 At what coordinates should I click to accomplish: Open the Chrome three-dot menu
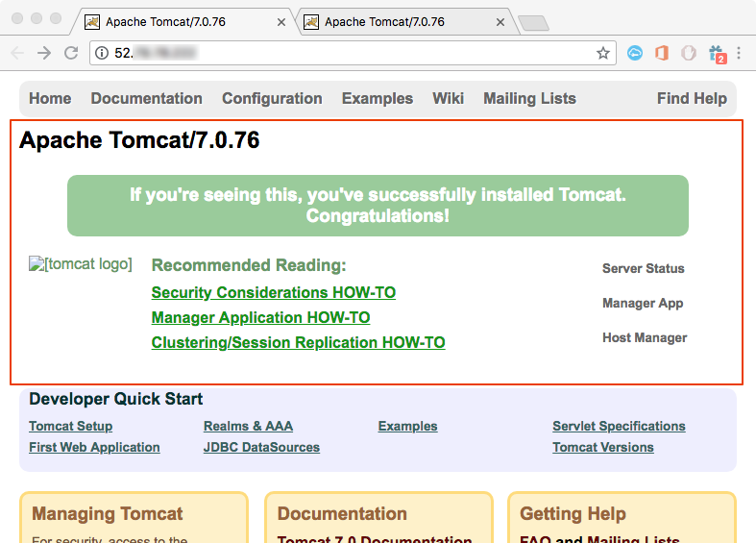(739, 53)
